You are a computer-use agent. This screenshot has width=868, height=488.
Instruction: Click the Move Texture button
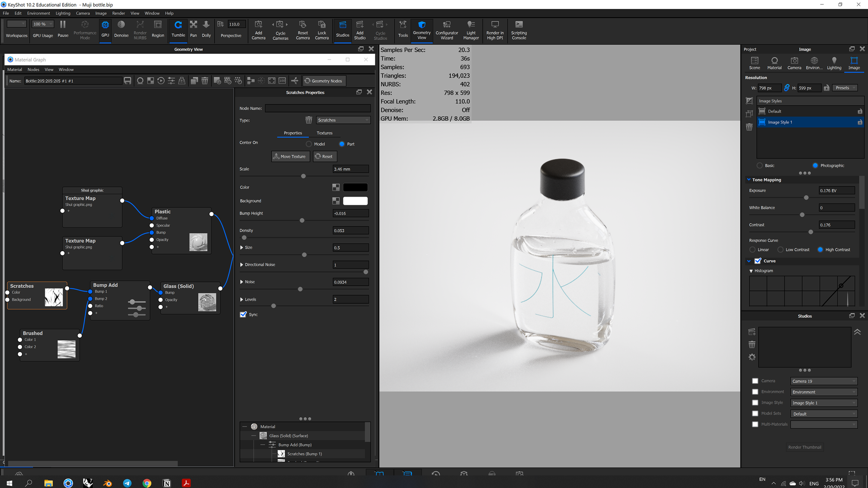pos(290,157)
